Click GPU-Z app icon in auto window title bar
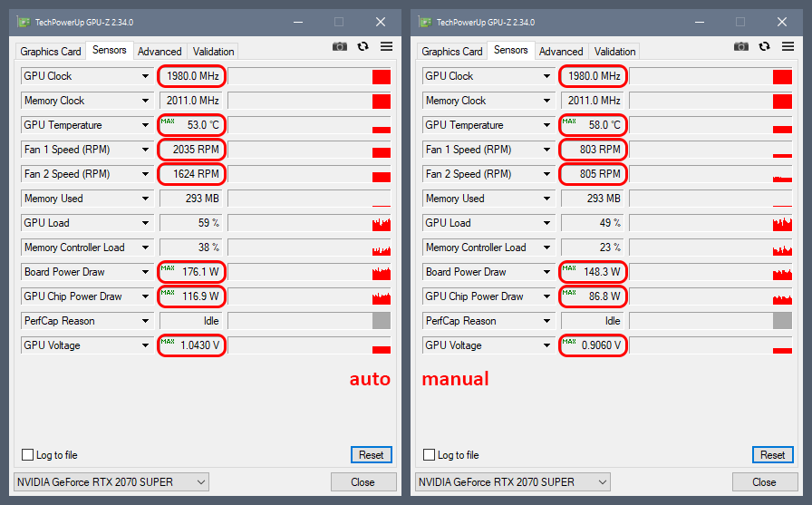The height and width of the screenshot is (505, 812). click(24, 23)
